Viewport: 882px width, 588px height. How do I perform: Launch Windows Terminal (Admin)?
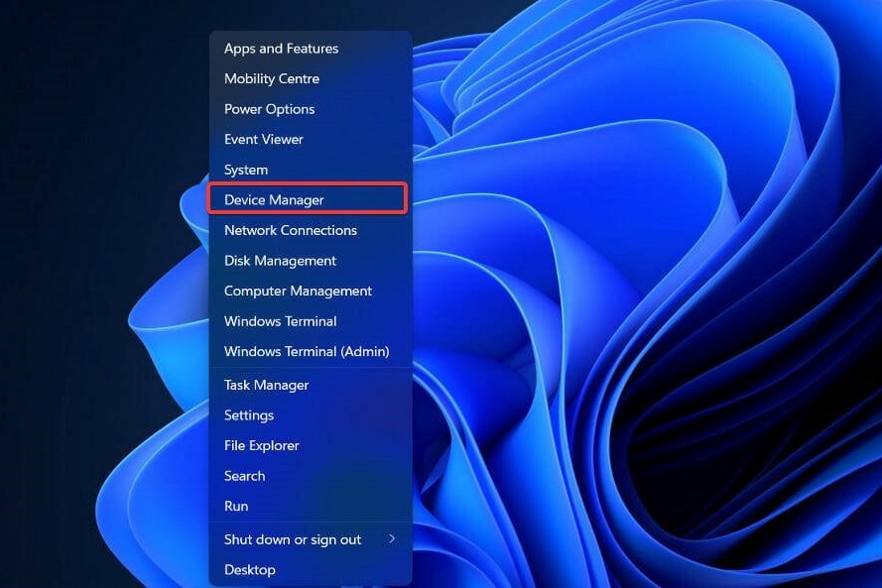(x=307, y=351)
